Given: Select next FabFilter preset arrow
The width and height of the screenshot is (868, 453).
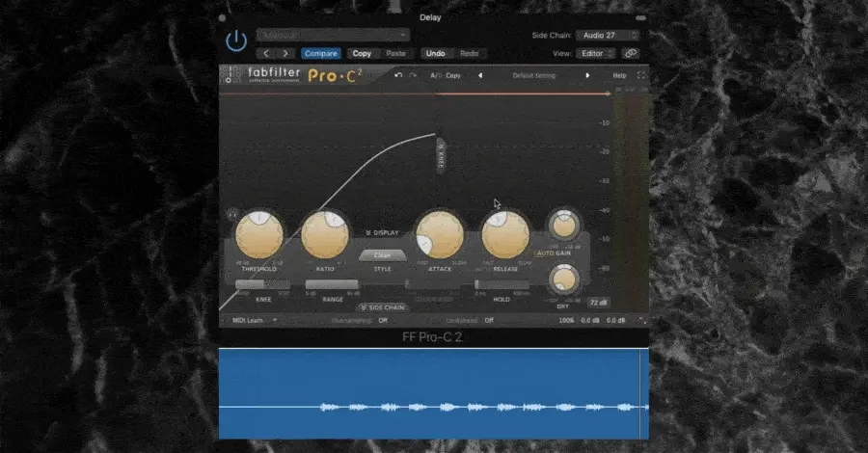Looking at the screenshot, I should [587, 76].
